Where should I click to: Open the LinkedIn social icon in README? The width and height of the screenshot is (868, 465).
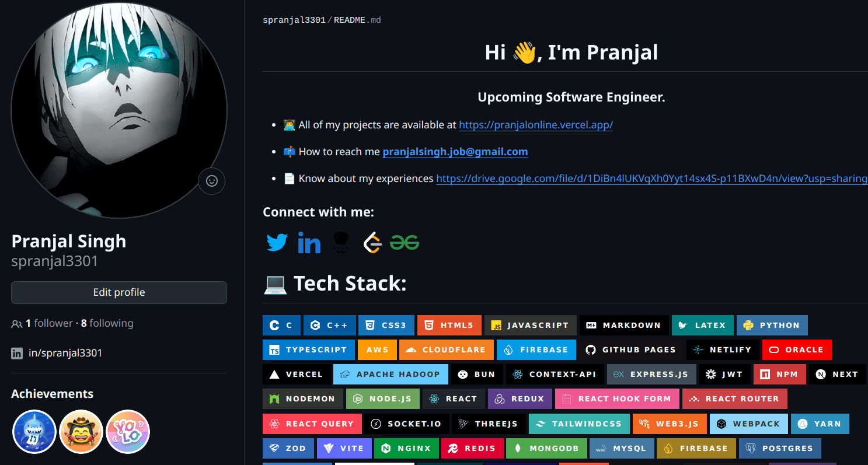pos(309,242)
